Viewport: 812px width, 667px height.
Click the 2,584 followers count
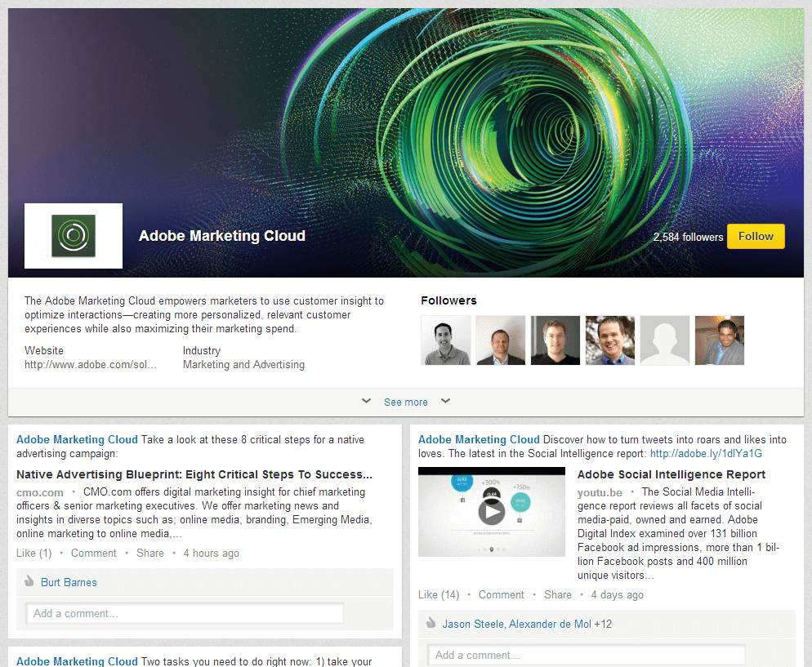pyautogui.click(x=688, y=237)
